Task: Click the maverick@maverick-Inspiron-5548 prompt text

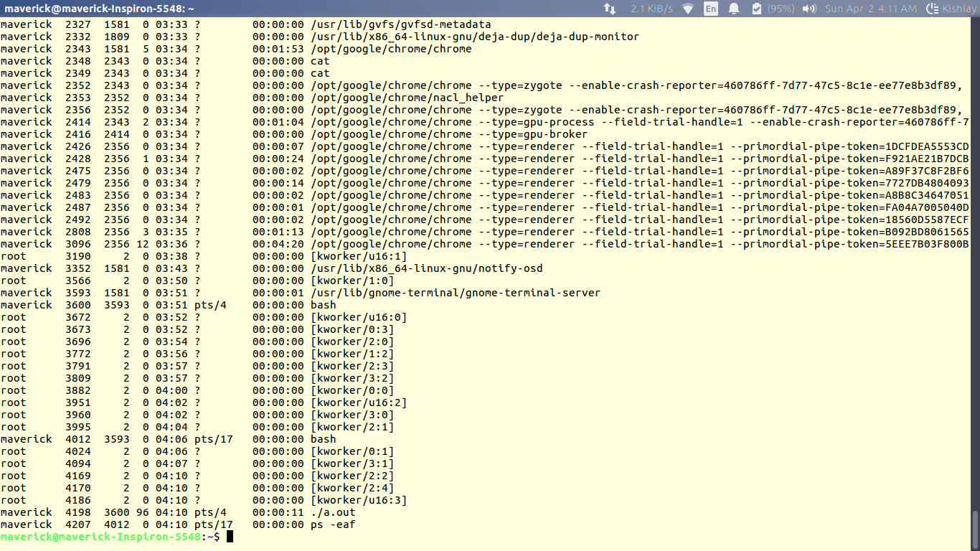Action: 100,537
